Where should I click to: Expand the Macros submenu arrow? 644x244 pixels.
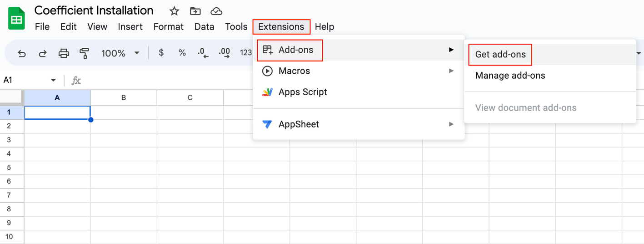coord(451,71)
